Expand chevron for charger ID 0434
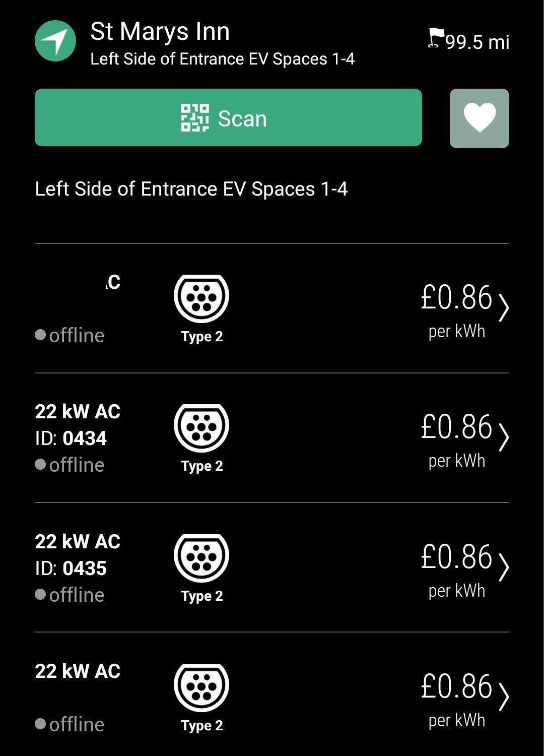Screen dimensions: 544x756 pos(503,437)
